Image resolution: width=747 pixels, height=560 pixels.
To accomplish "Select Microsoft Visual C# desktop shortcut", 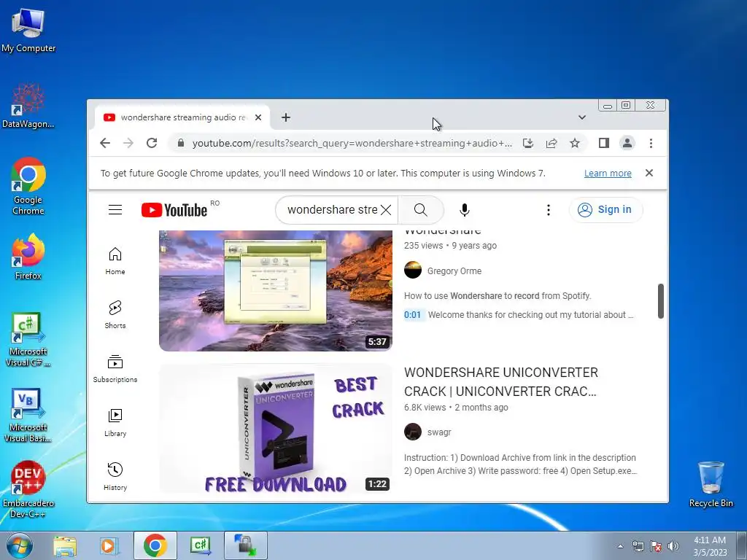I will click(28, 340).
